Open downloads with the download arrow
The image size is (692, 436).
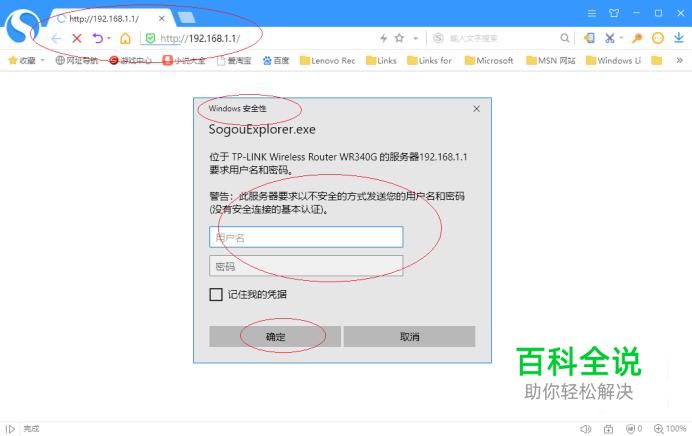coord(679,38)
